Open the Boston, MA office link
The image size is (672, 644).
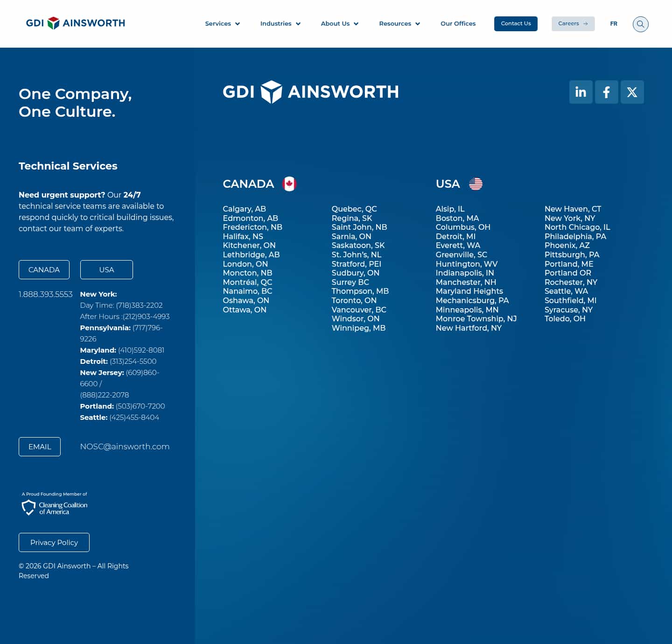(457, 218)
